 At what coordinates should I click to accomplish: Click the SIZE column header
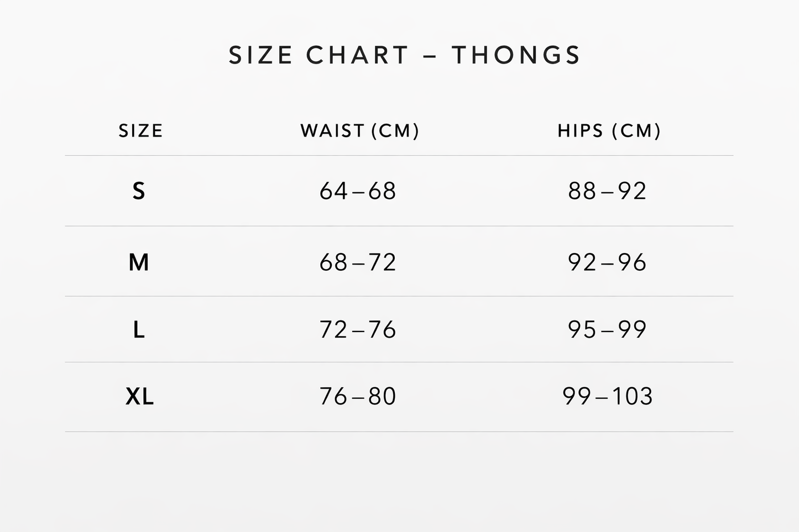[x=141, y=131]
